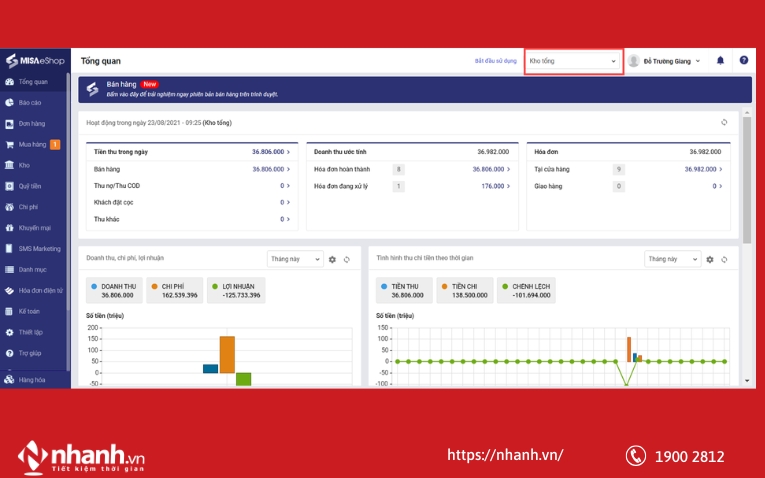Go to Tổng quan menu item
The height and width of the screenshot is (478, 765).
pos(33,82)
